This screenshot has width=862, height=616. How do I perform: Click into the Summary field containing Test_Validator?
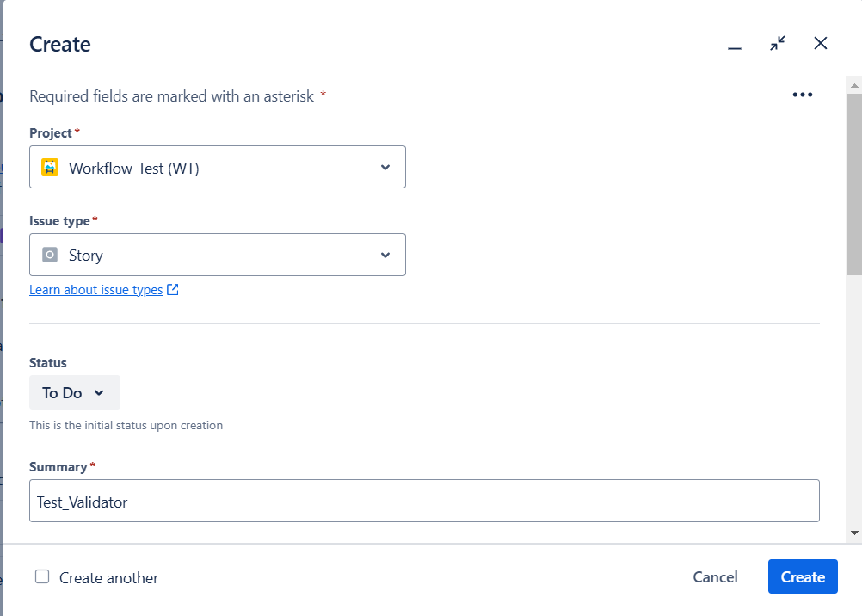tap(423, 502)
